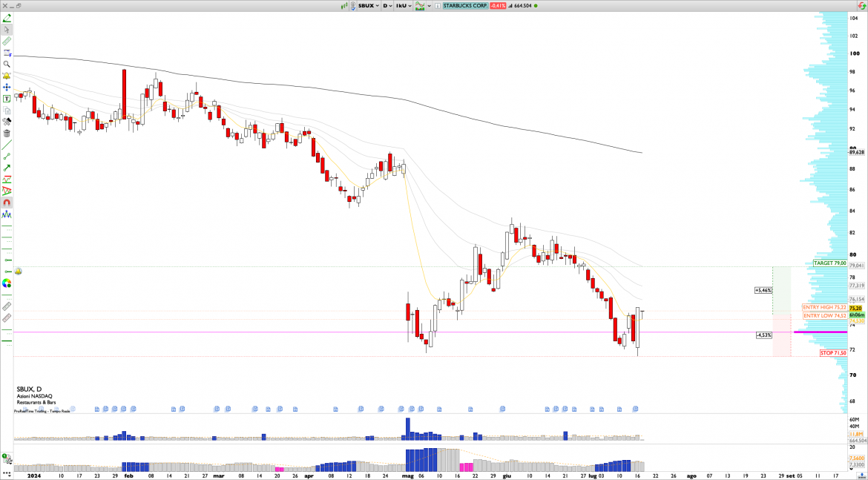The width and height of the screenshot is (868, 480).
Task: Open the SBUX ticker dropdown
Action: coord(368,5)
